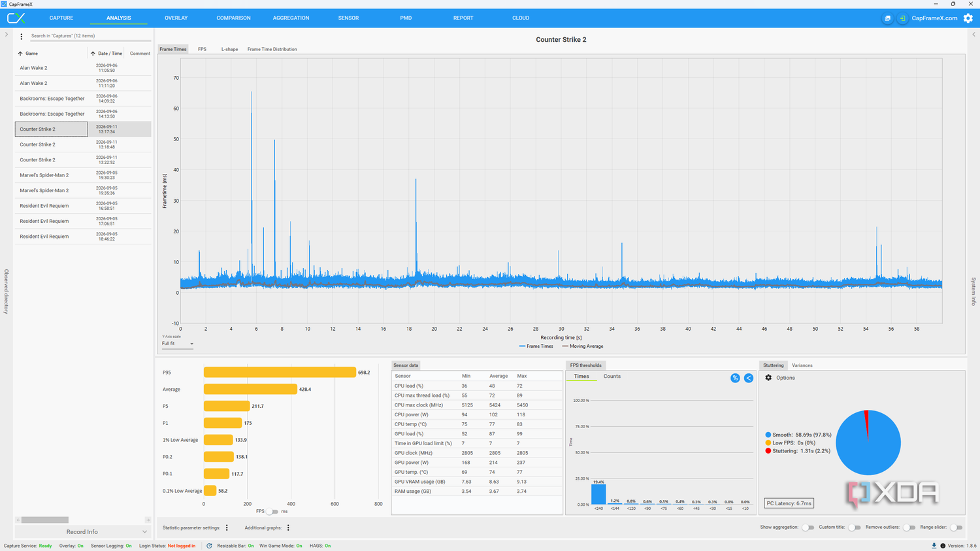Select the Stuttering tab
Screen dimensions: 980x551
pyautogui.click(x=774, y=365)
